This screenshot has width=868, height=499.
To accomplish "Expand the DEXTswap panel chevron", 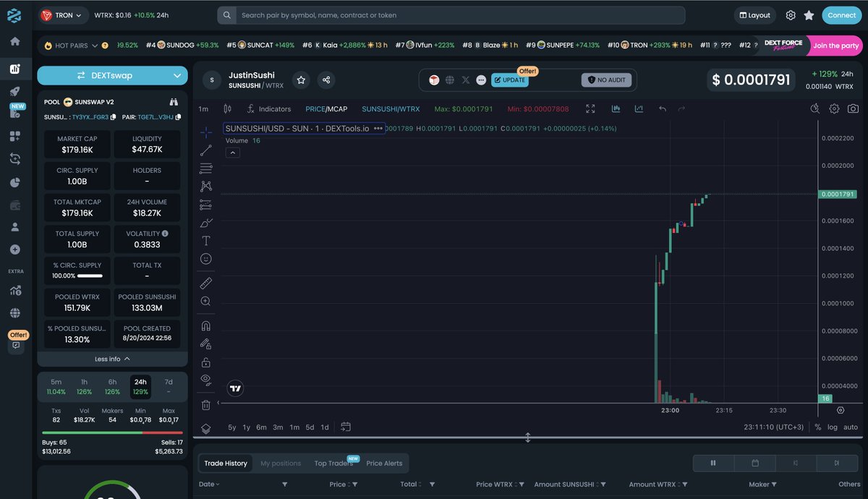I will (x=177, y=75).
